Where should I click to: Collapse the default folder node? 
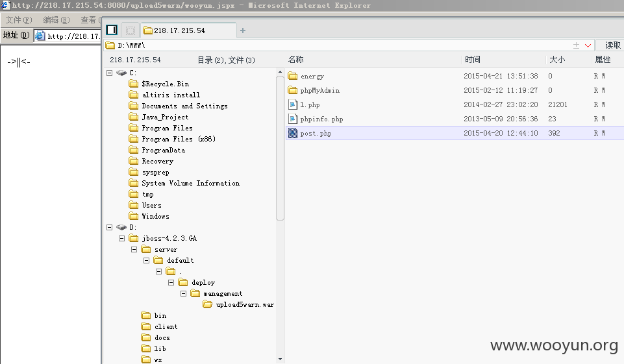[x=147, y=260]
